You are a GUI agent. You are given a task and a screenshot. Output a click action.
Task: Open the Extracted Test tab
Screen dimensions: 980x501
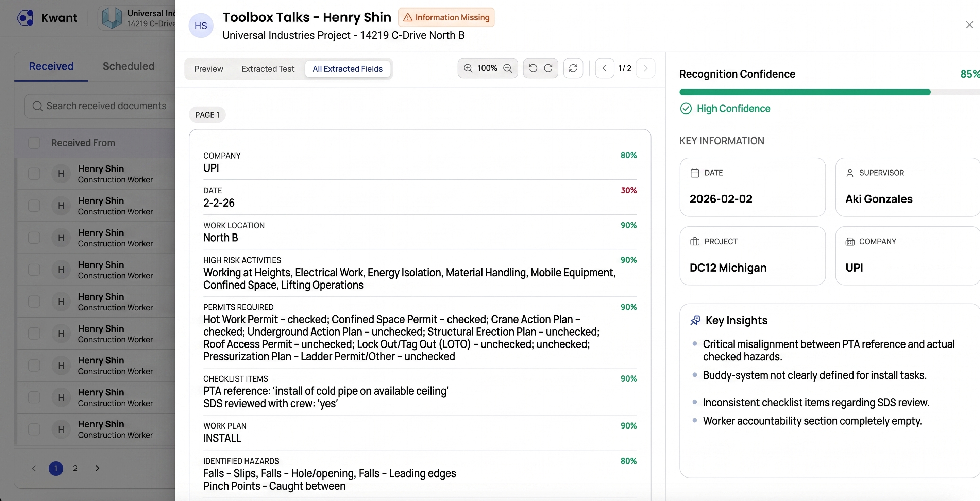[x=268, y=69]
